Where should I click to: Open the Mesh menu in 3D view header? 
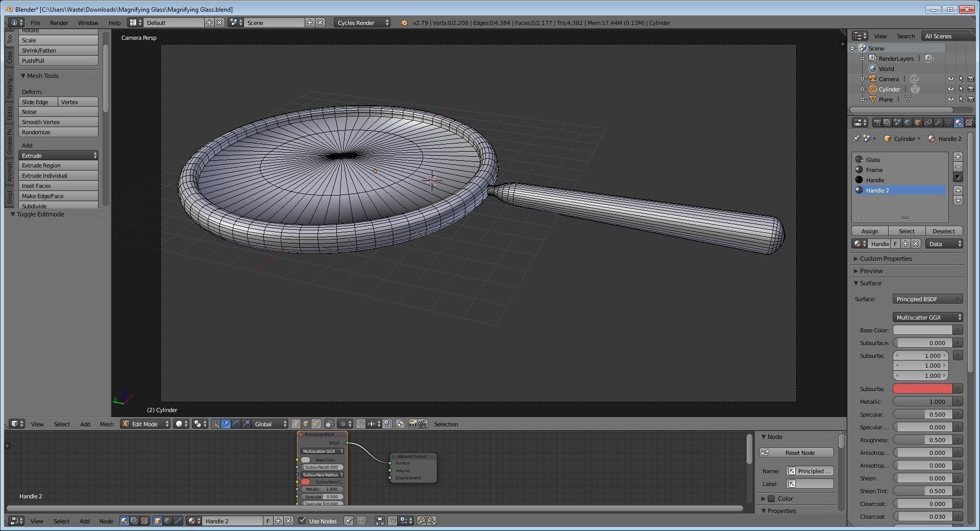click(x=107, y=424)
